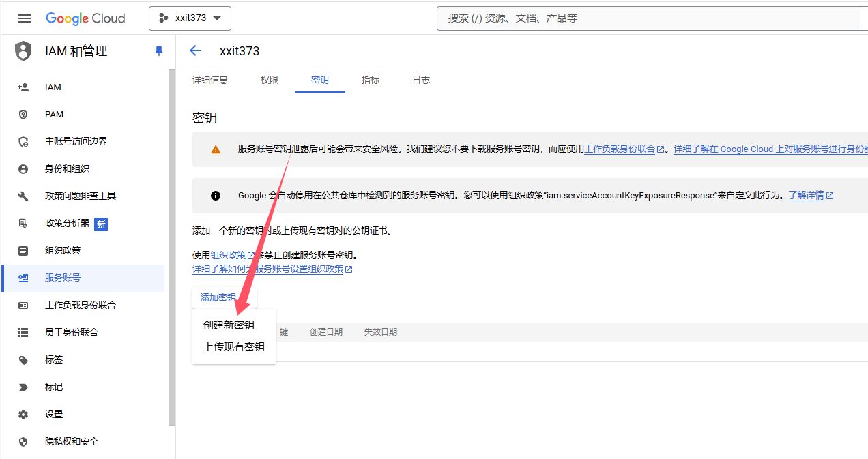Click the 标签 tag icon in sidebar
The width and height of the screenshot is (868, 459).
coord(23,360)
